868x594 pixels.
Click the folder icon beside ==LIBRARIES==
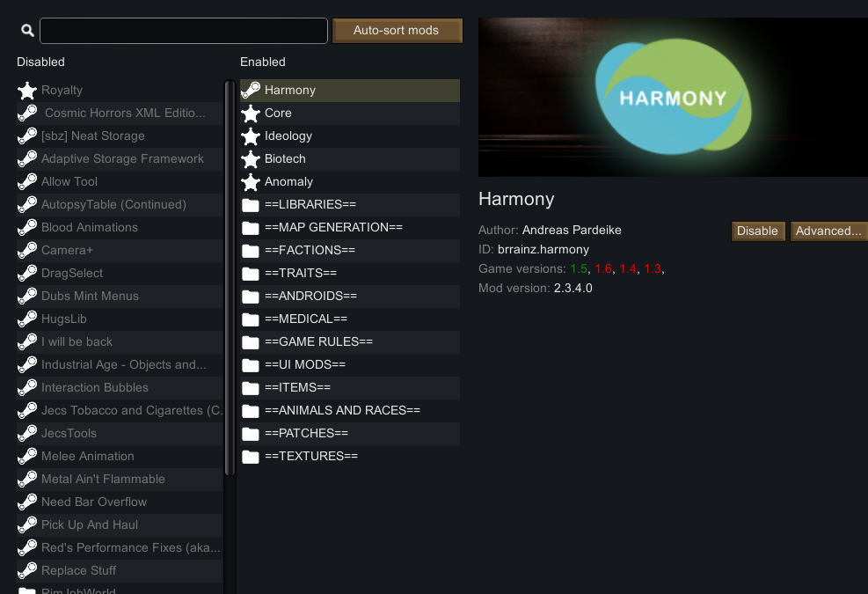[x=251, y=205]
